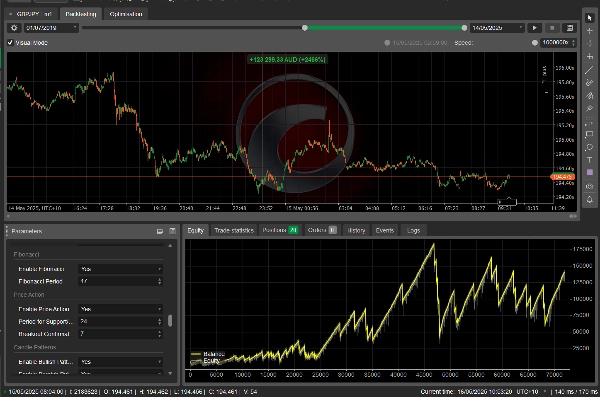
Task: Click the Parameters panel scrollbar thumb
Action: 170,321
